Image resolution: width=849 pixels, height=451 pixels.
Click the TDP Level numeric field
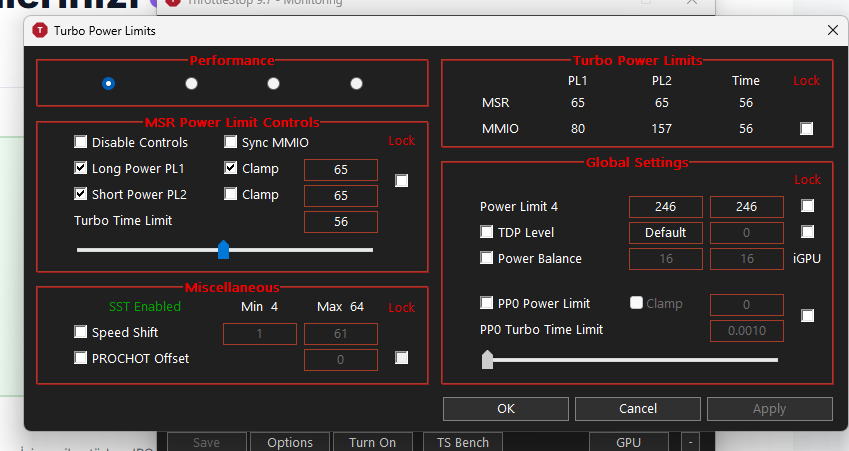[747, 232]
